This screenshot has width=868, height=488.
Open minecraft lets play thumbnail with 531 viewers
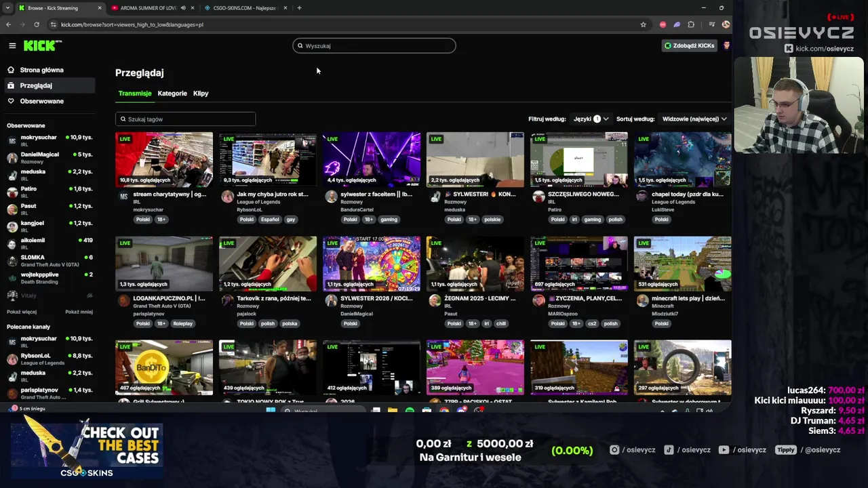pyautogui.click(x=683, y=264)
